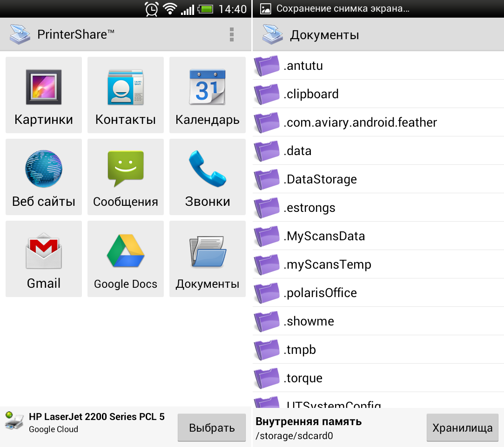Open the Контакты (Contacts) tile

[126, 95]
